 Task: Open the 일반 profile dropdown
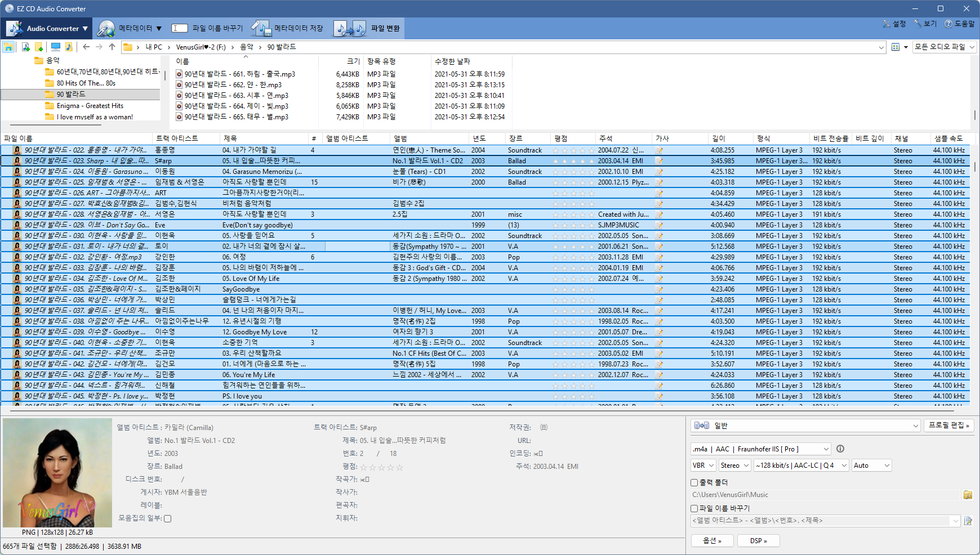(x=805, y=426)
